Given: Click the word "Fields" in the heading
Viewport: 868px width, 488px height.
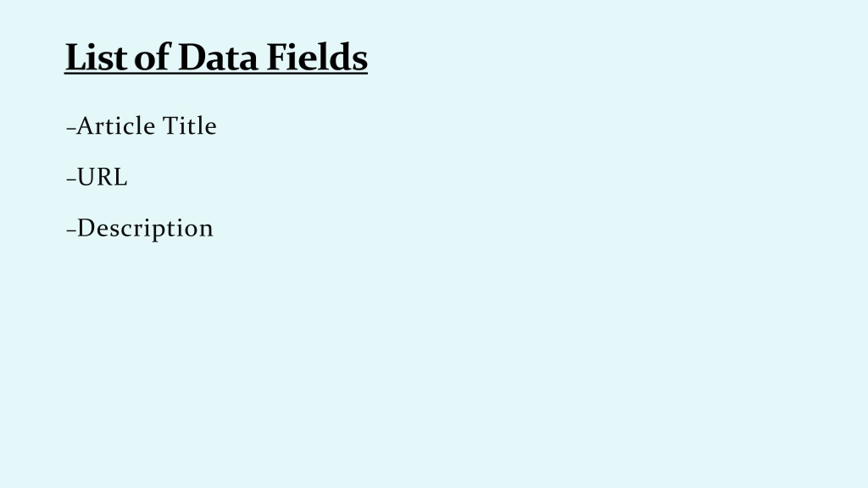Looking at the screenshot, I should coord(317,57).
